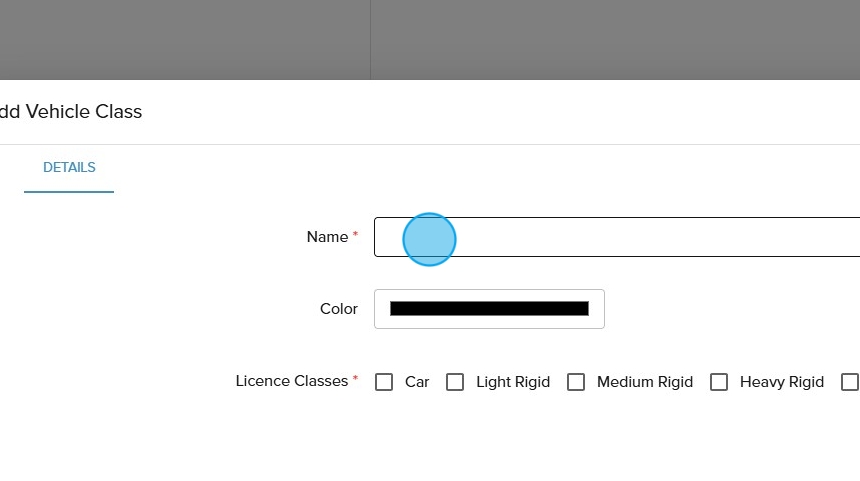
Task: Tick the checkbox right of Heavy Rigid
Action: 850,382
